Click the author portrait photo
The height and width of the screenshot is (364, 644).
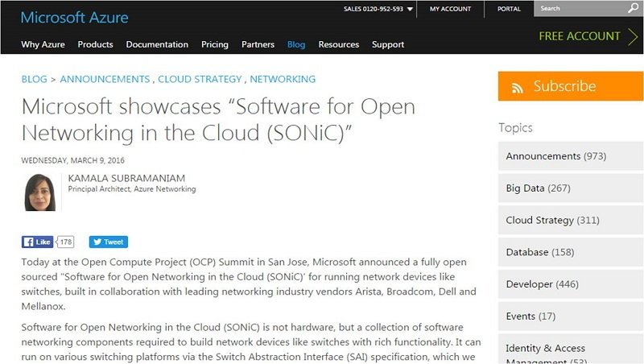[39, 192]
